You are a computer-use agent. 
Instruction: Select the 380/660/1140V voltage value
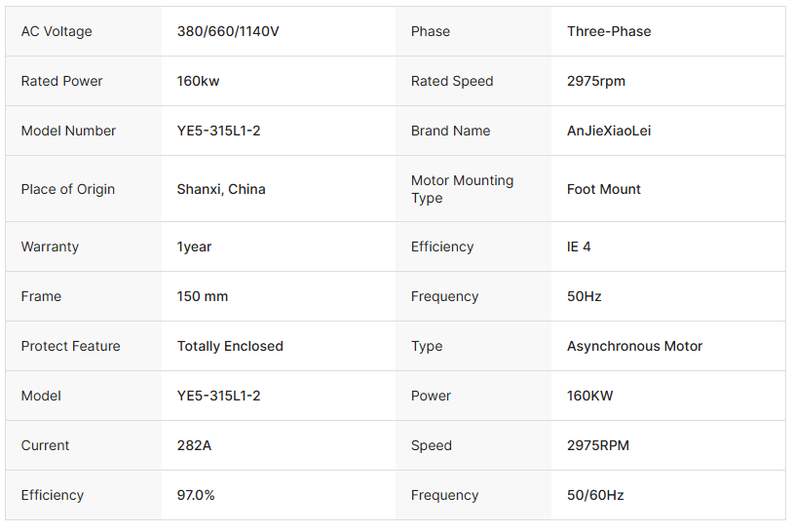pos(228,31)
